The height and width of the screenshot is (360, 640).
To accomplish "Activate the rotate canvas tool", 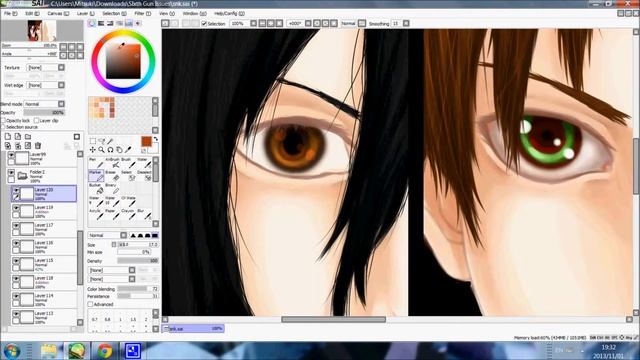I will 110,150.
